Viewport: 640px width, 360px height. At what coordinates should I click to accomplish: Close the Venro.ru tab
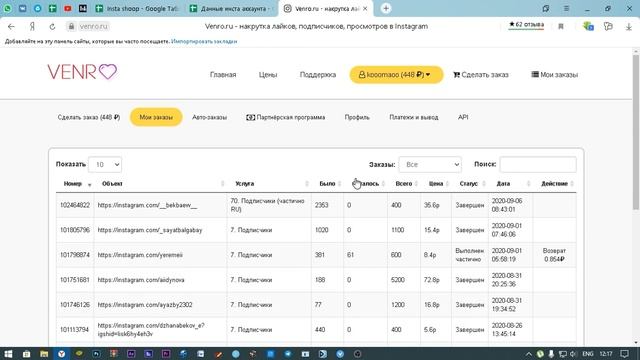(x=365, y=9)
